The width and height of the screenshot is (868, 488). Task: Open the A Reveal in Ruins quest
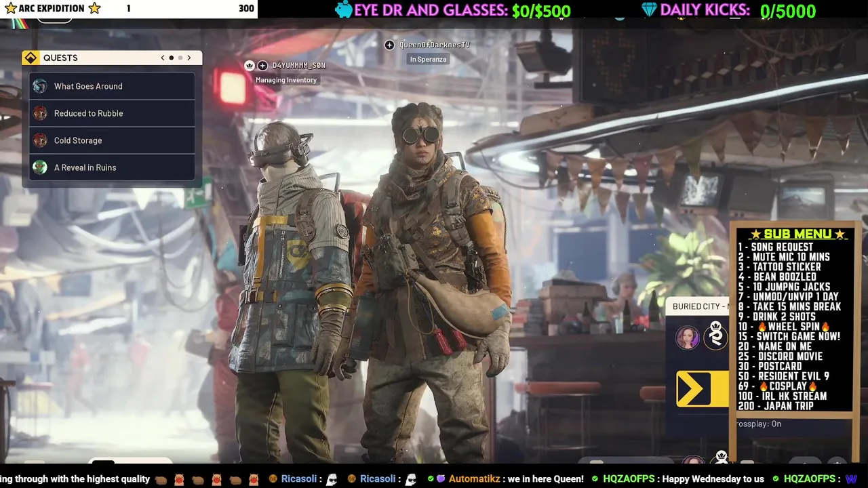click(112, 167)
